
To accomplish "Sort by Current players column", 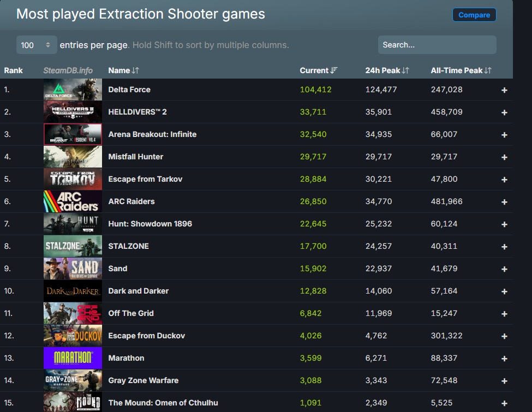I will click(x=318, y=70).
